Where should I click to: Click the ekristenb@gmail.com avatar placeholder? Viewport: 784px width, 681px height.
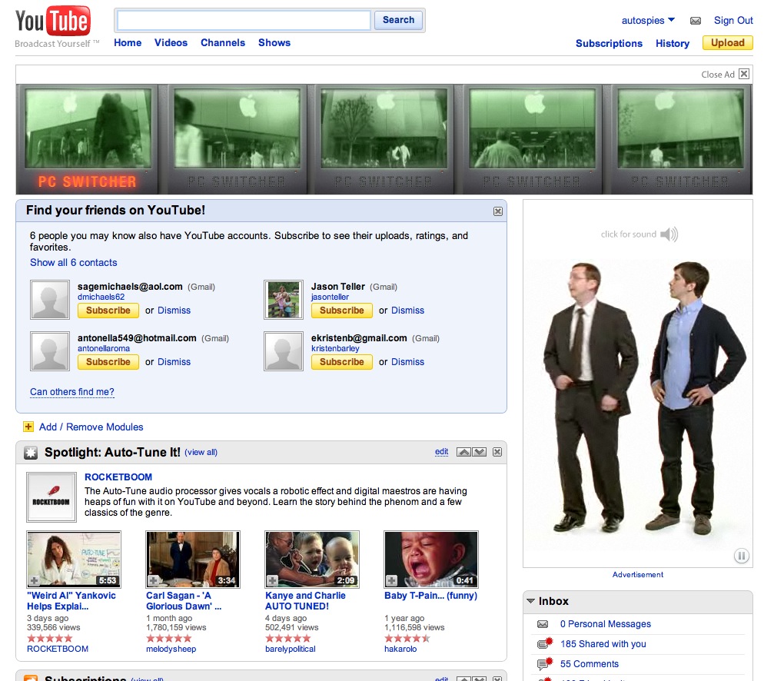click(284, 351)
